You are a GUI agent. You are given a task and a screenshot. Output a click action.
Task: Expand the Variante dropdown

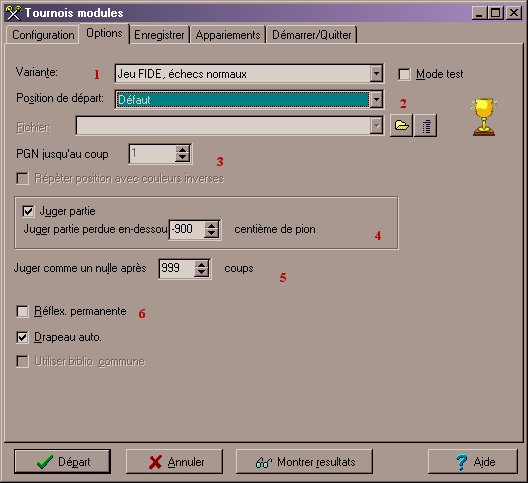click(376, 73)
